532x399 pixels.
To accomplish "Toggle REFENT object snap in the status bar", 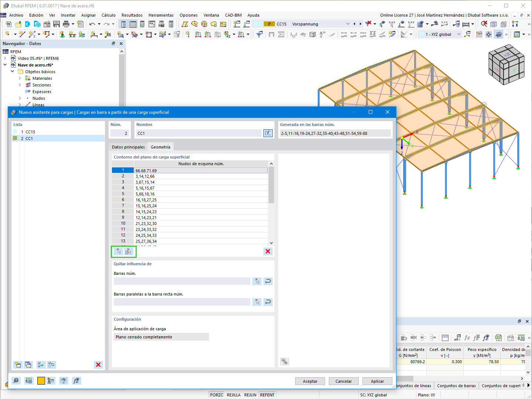I will click(x=267, y=395).
